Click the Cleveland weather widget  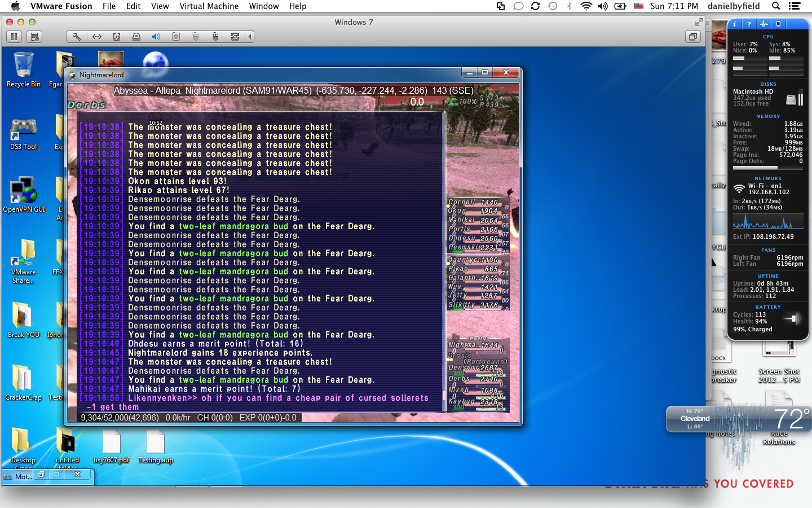739,419
